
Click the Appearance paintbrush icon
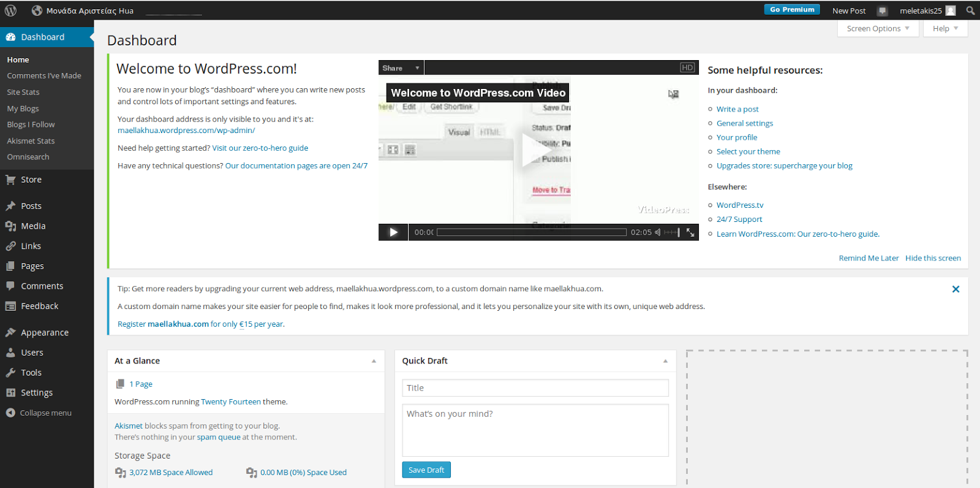[10, 332]
